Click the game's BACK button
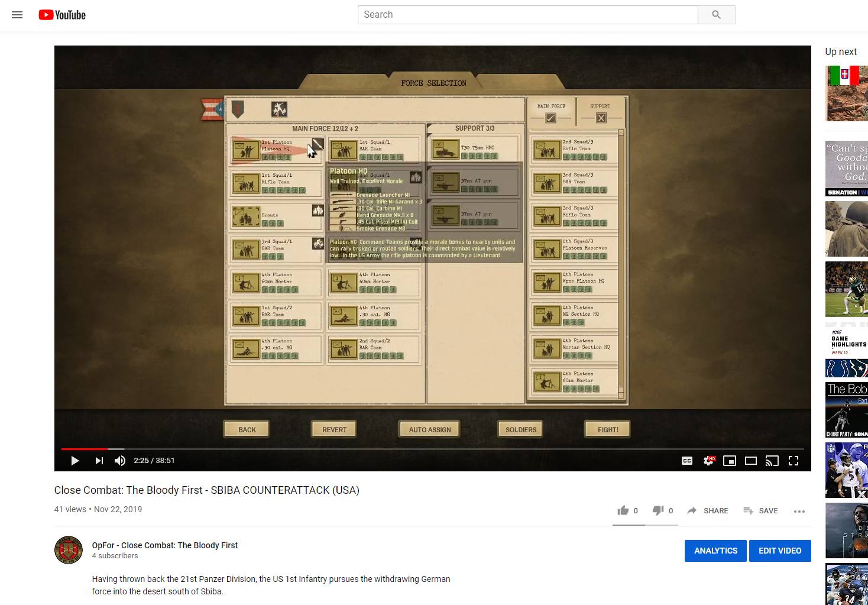The image size is (868, 605). click(247, 429)
